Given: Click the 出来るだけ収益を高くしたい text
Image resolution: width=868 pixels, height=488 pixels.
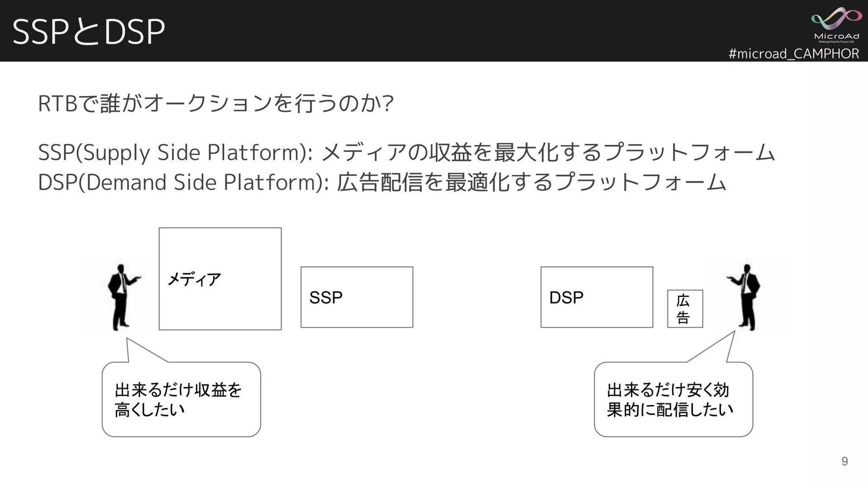Looking at the screenshot, I should pyautogui.click(x=178, y=399).
